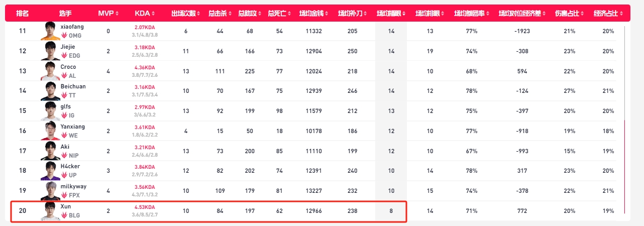Sort by 总击杀 column header
The image size is (644, 226).
click(220, 13)
